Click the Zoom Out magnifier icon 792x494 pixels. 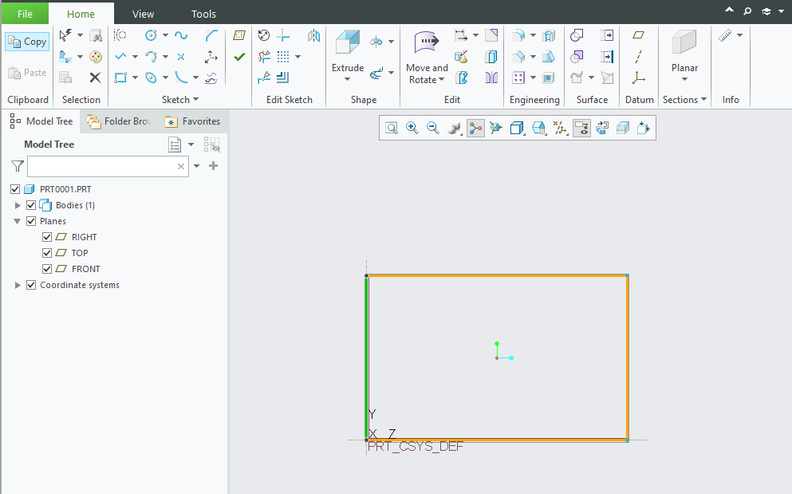(433, 128)
